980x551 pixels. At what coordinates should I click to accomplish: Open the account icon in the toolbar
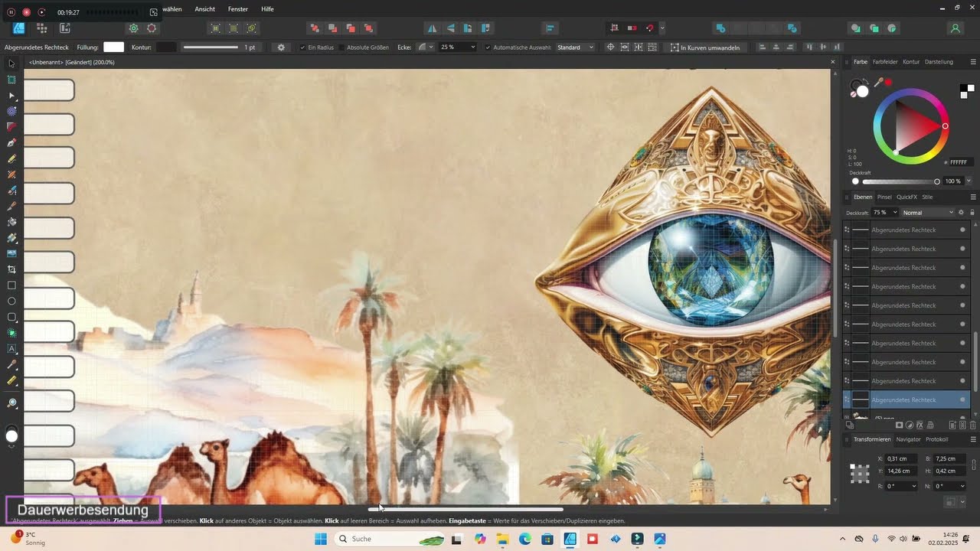[x=955, y=28]
